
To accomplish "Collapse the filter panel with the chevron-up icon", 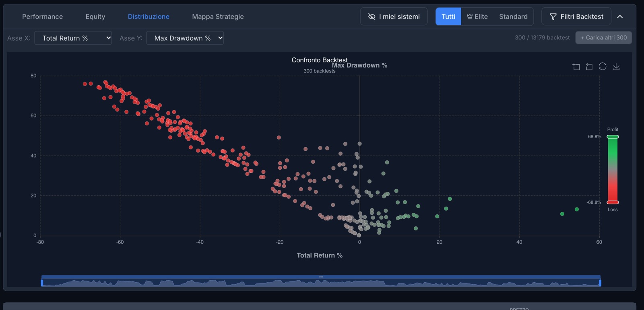I will click(620, 16).
